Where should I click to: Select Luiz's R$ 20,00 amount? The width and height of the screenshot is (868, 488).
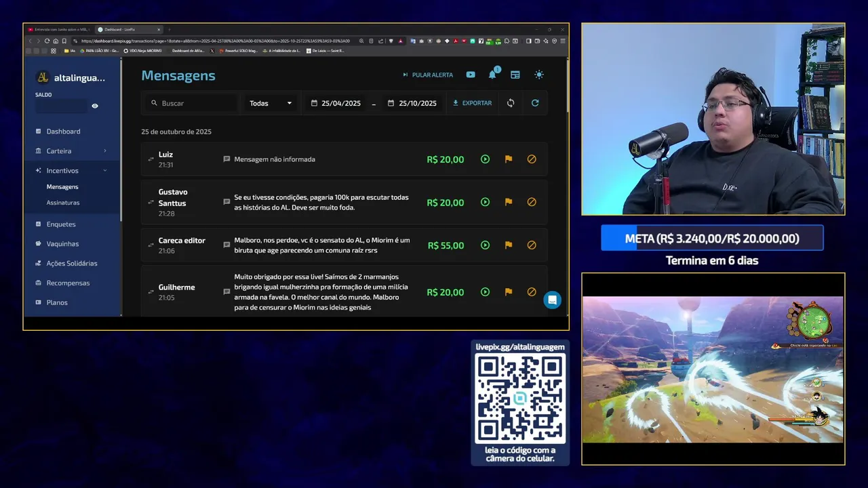(x=446, y=159)
